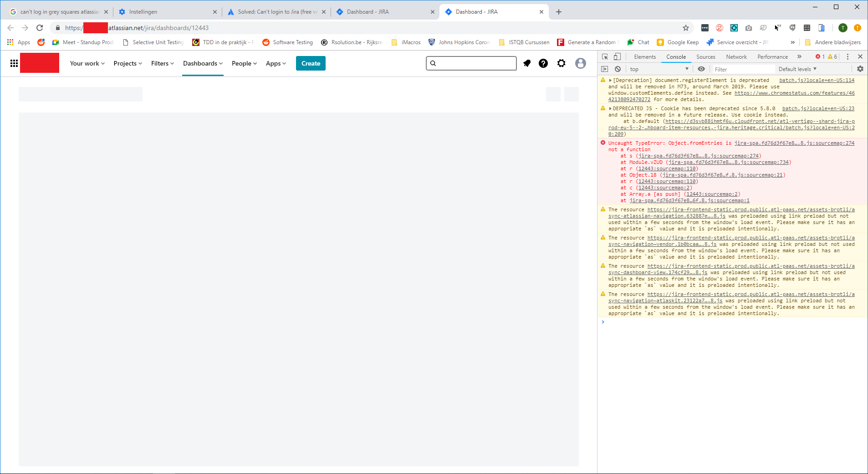This screenshot has height=474, width=868.
Task: Click the Jira search input box
Action: click(x=471, y=63)
